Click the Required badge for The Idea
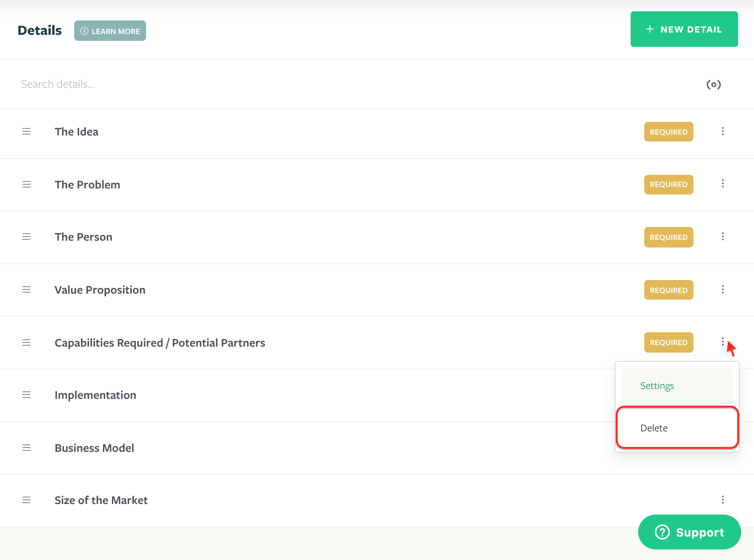Screen dimensions: 754x560 pos(669,132)
